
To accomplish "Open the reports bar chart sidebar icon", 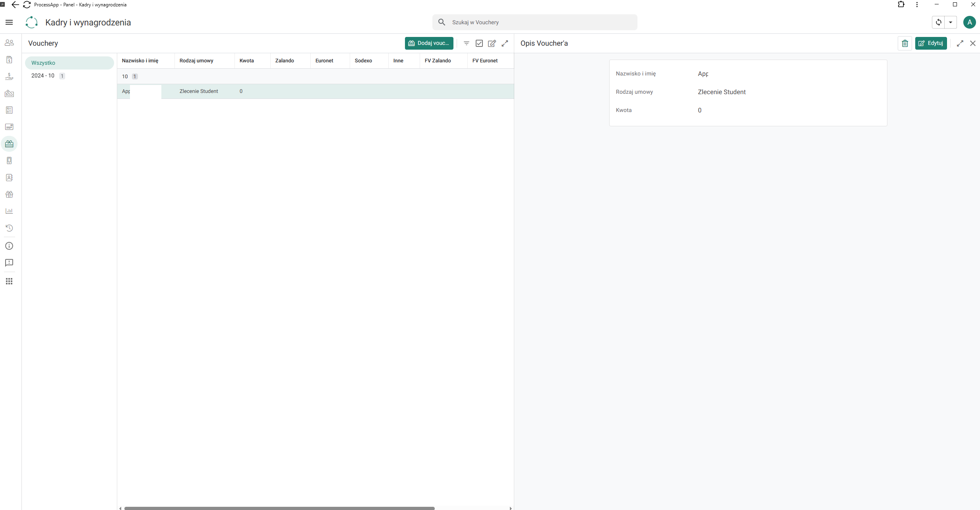I will click(9, 211).
